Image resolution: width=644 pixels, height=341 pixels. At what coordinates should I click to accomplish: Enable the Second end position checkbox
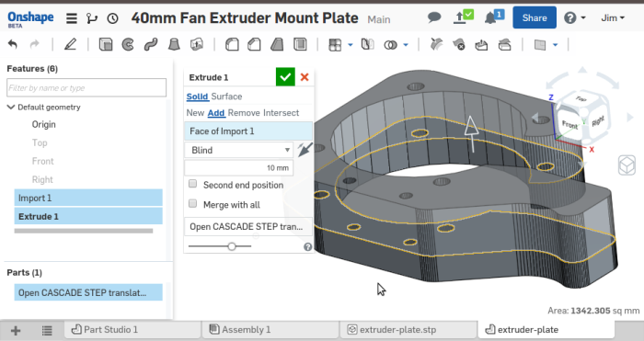coord(192,184)
